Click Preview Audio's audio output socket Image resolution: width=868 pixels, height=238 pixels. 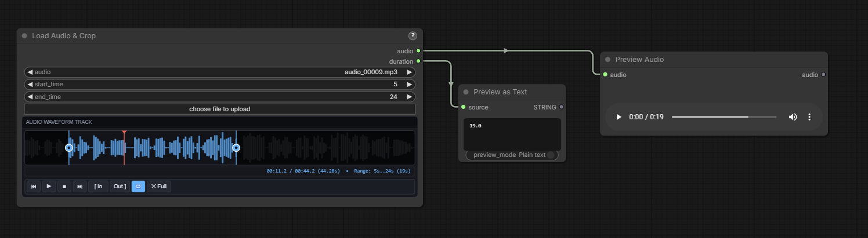823,75
